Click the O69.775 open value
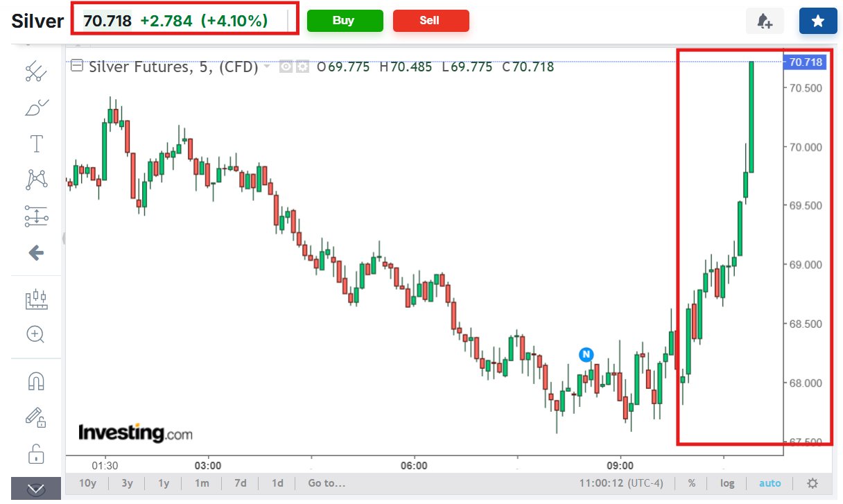The width and height of the screenshot is (843, 504). (x=343, y=67)
